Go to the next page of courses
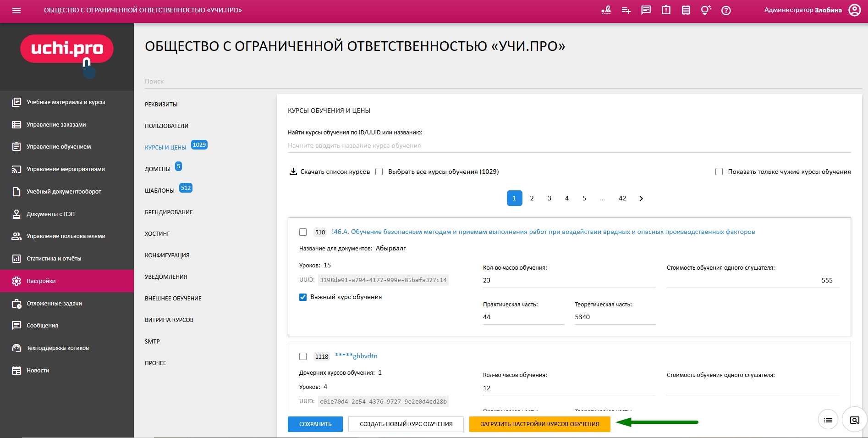Image resolution: width=868 pixels, height=438 pixels. click(x=641, y=199)
